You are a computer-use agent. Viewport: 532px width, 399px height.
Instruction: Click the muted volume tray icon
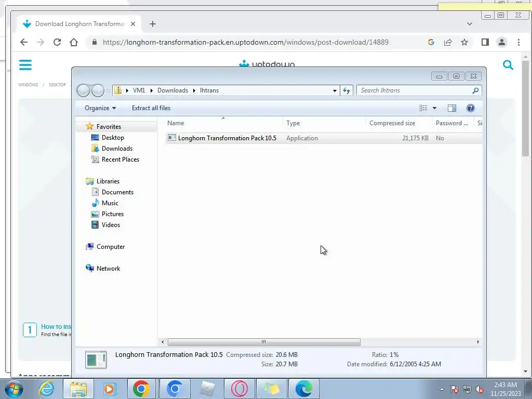[480, 390]
